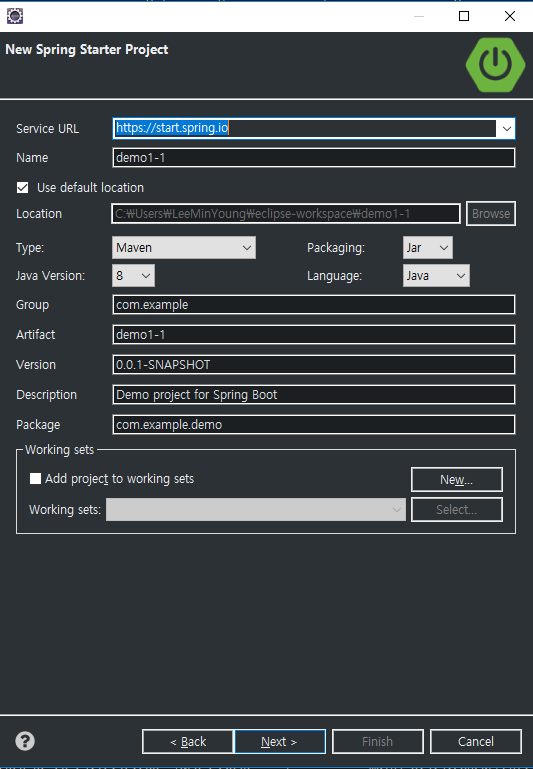The image size is (533, 769).
Task: Minimize the wizard window
Action: (x=419, y=16)
